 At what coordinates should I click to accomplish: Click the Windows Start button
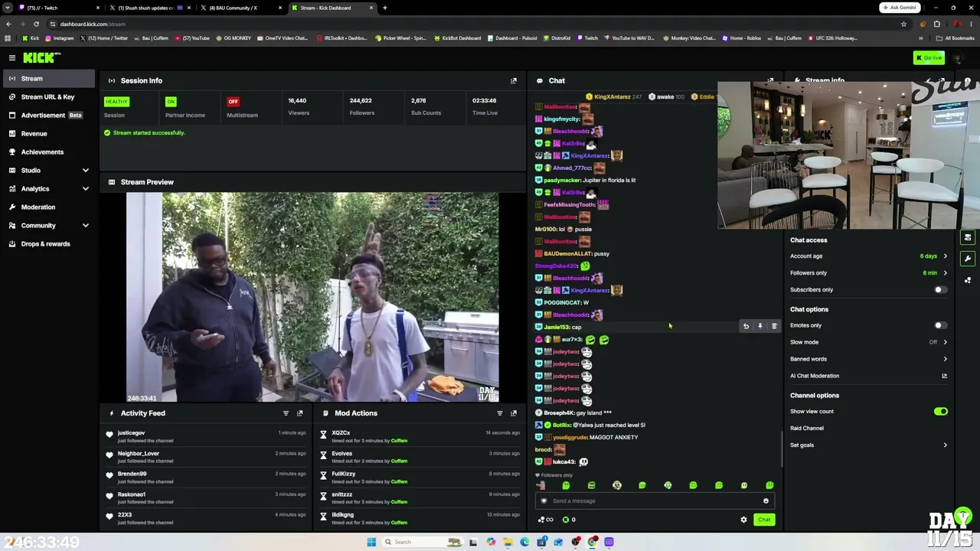coord(371,542)
